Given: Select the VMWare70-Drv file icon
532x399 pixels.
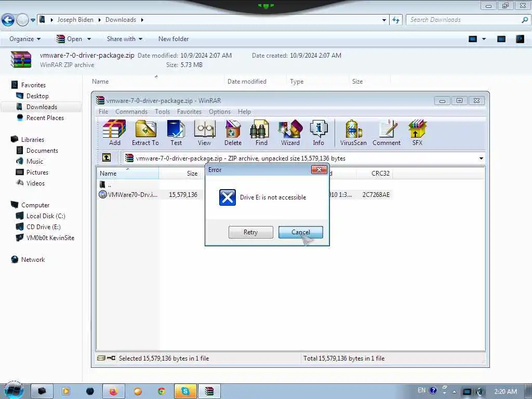Looking at the screenshot, I should (x=102, y=194).
